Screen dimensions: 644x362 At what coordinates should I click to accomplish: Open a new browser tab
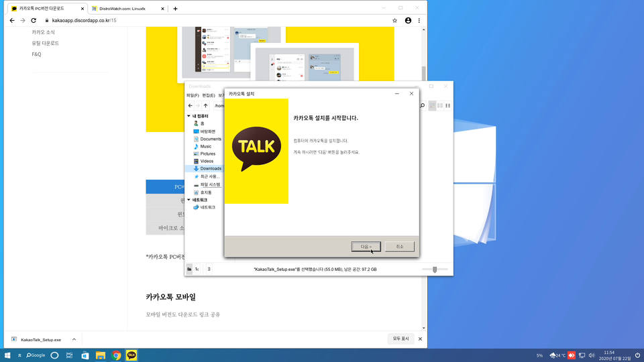pos(175,9)
